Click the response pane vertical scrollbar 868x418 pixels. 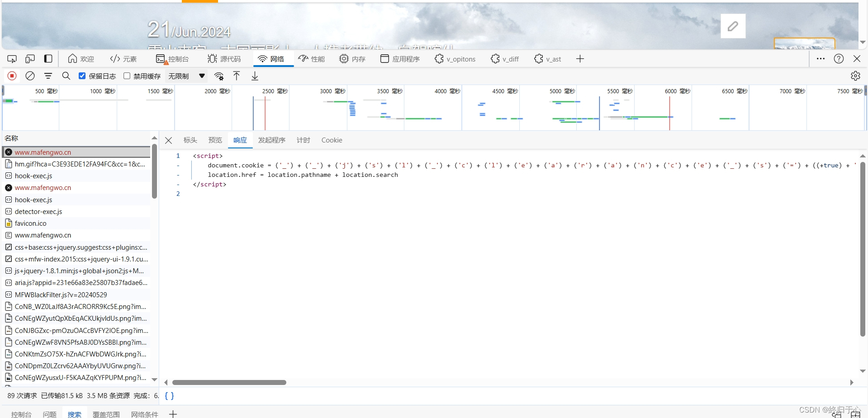[863, 249]
